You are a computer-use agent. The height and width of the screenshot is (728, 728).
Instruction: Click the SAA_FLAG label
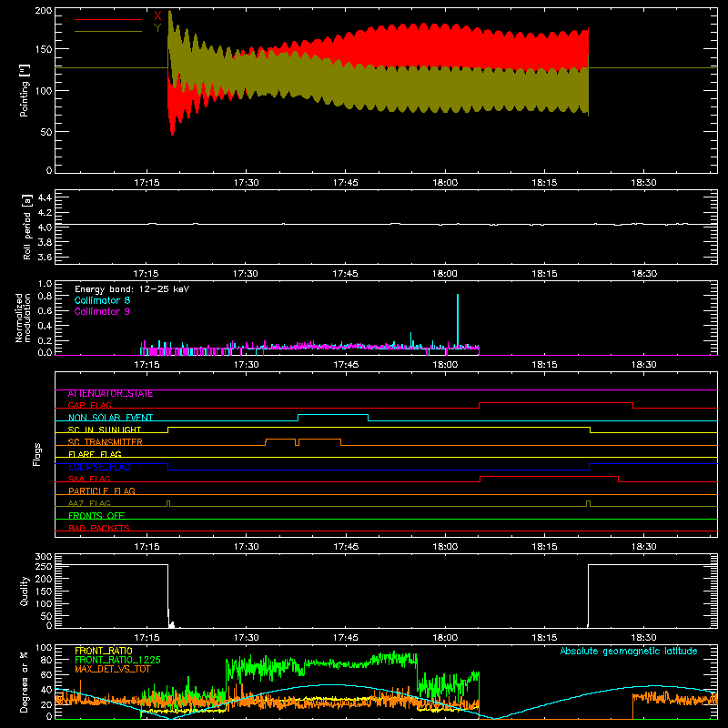click(x=89, y=479)
